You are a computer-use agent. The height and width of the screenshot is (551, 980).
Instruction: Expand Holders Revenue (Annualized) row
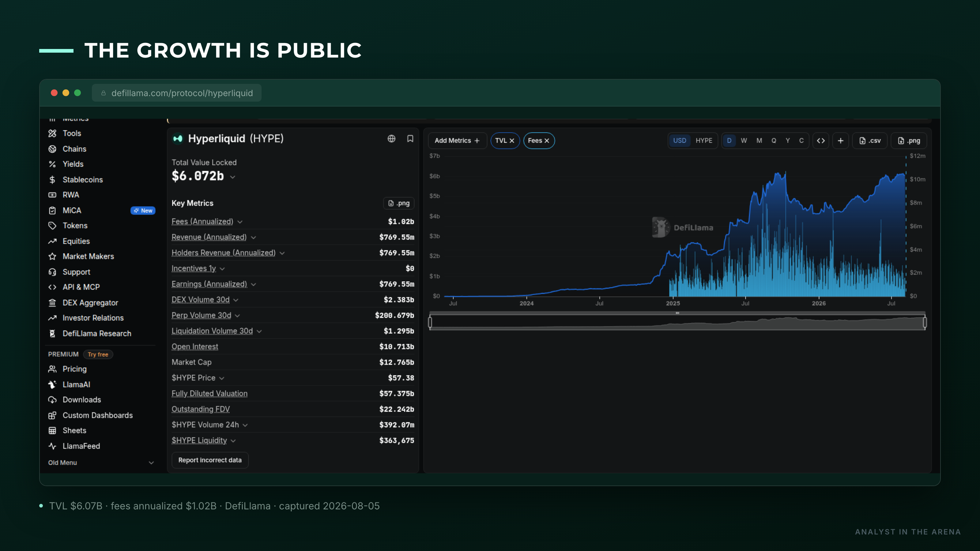[x=282, y=253]
